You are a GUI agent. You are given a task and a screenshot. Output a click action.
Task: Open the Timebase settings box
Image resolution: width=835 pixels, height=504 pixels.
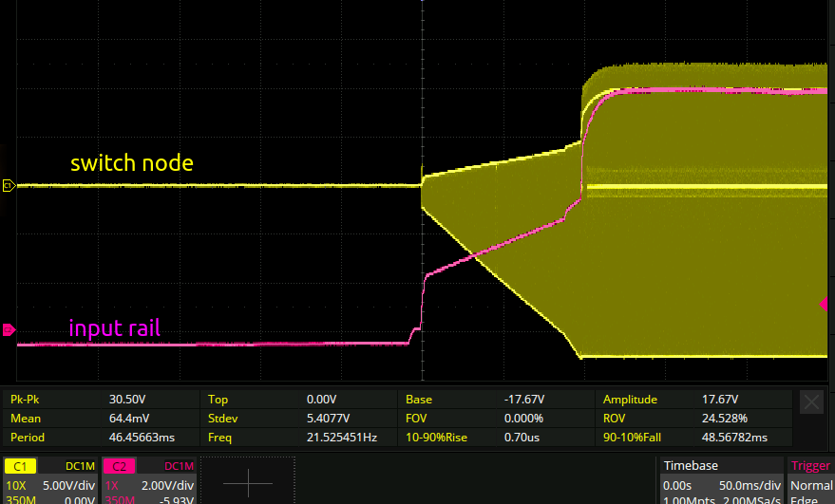721,479
